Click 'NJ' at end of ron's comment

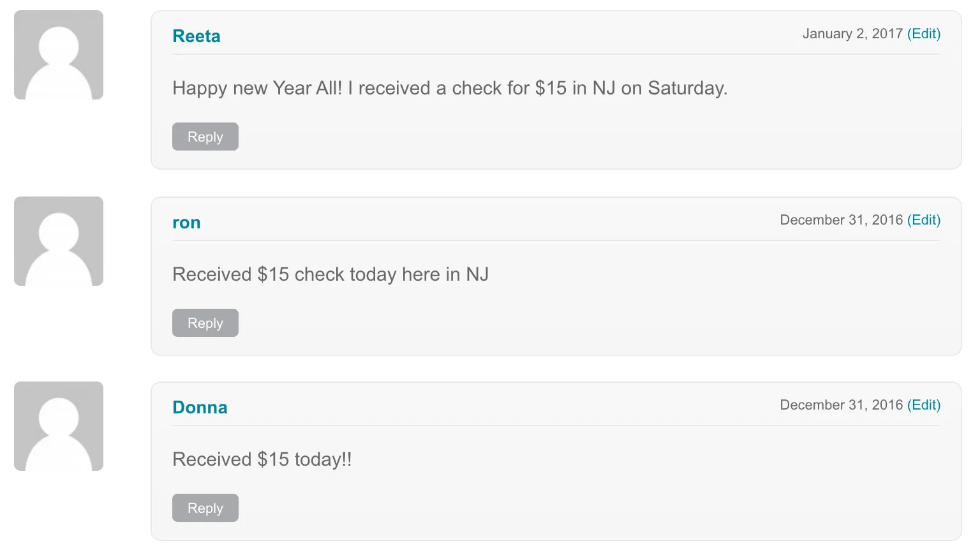[x=477, y=274]
